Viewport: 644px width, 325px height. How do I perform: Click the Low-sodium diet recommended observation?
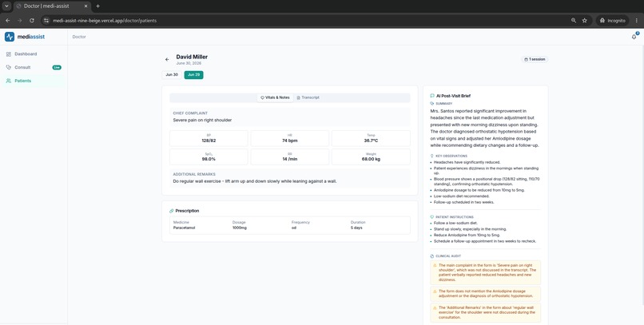(462, 196)
